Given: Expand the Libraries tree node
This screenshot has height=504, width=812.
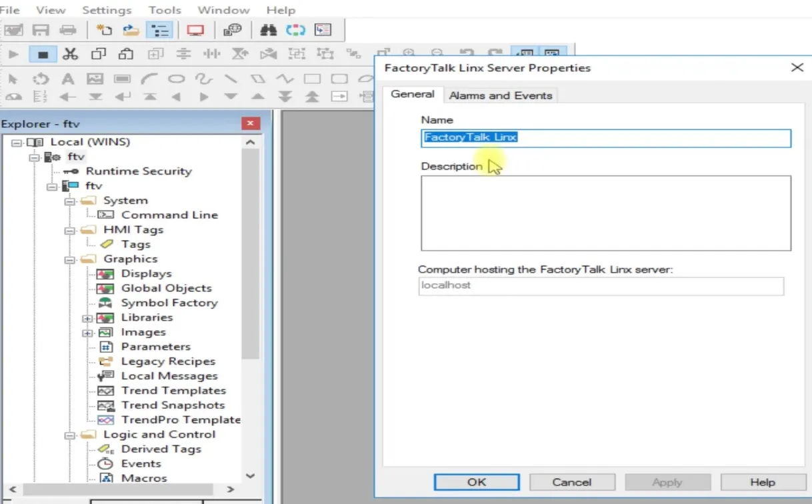Looking at the screenshot, I should click(87, 317).
